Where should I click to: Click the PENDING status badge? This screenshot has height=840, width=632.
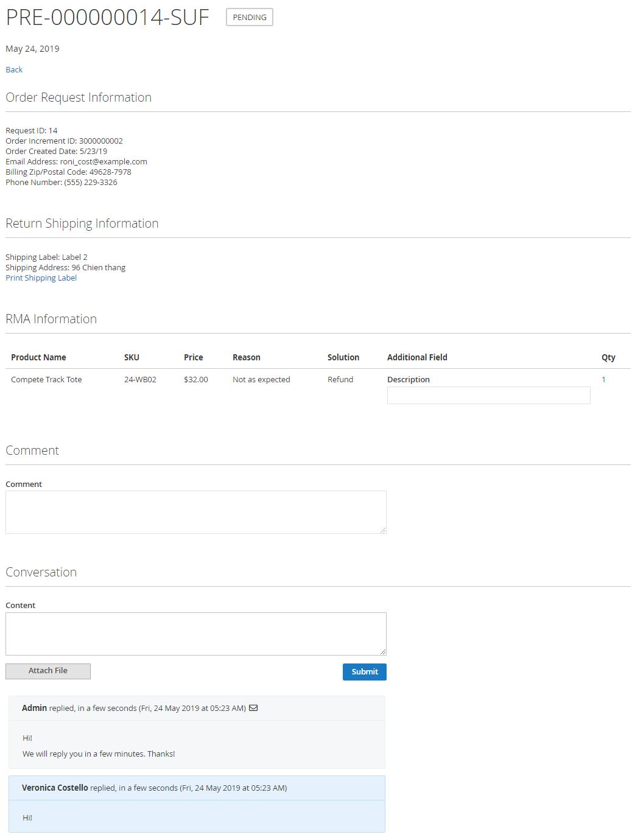[x=249, y=18]
